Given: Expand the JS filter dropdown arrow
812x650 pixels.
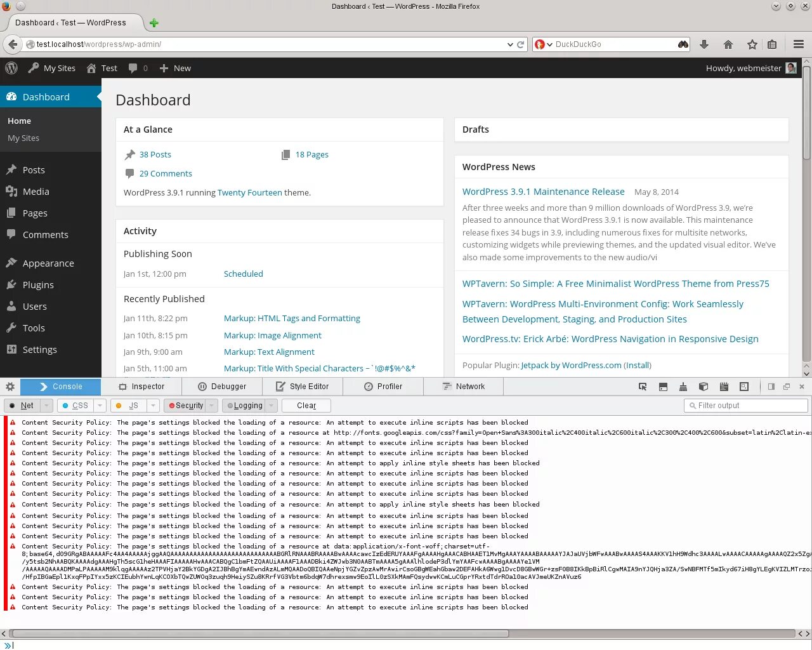Looking at the screenshot, I should point(153,406).
